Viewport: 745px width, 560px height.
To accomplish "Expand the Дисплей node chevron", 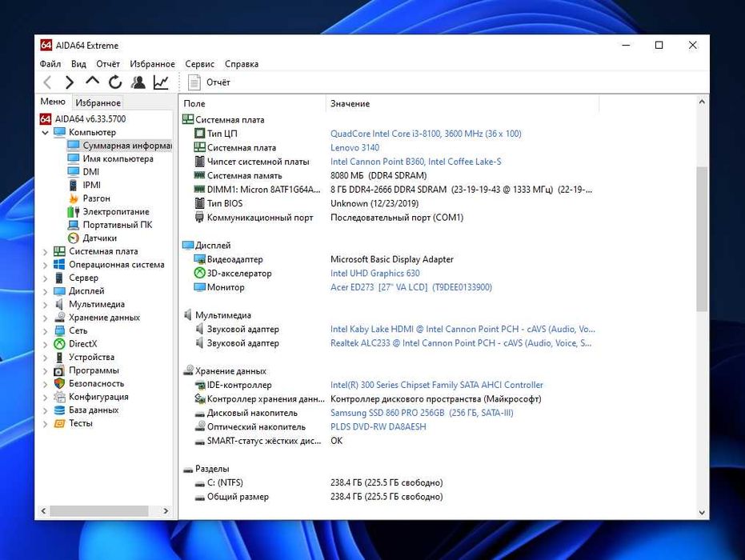I will [45, 292].
